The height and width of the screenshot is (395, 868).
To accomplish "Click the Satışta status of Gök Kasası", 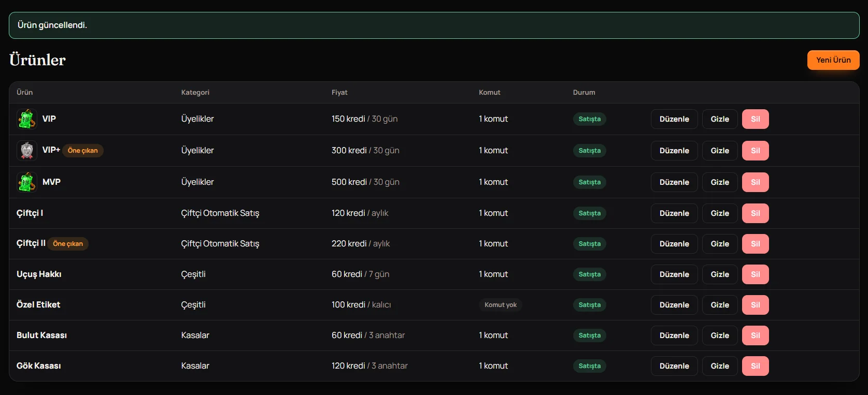I will [590, 366].
